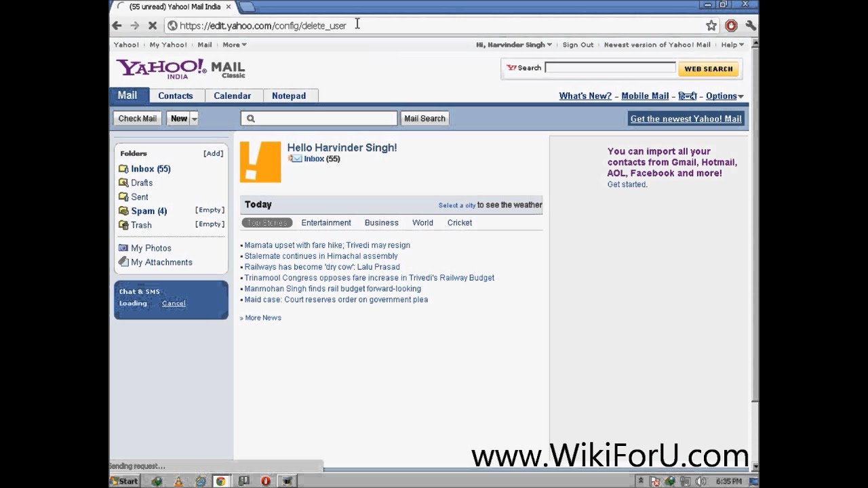The height and width of the screenshot is (488, 868).
Task: Click the Drafts folder icon
Action: tap(123, 183)
